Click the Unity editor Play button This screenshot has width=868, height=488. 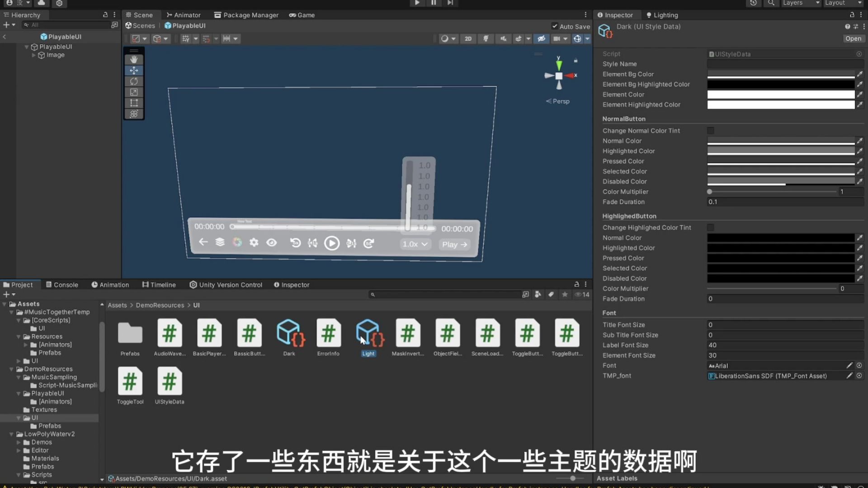tap(417, 3)
